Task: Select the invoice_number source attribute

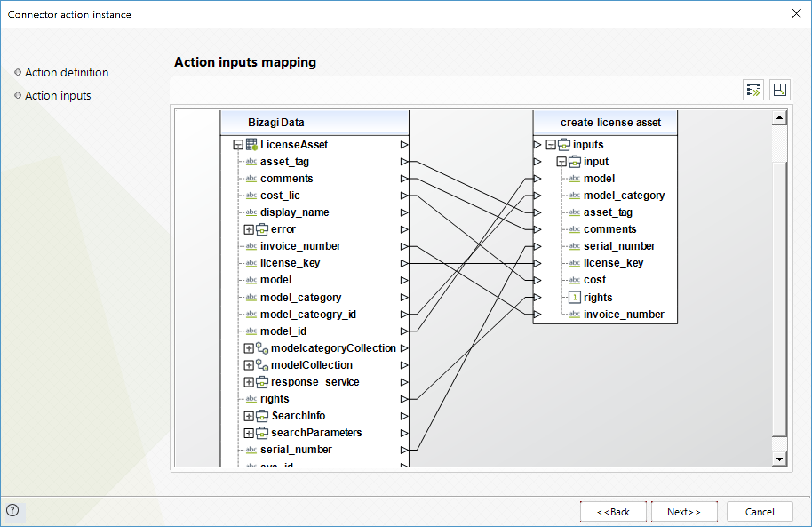Action: click(x=300, y=246)
